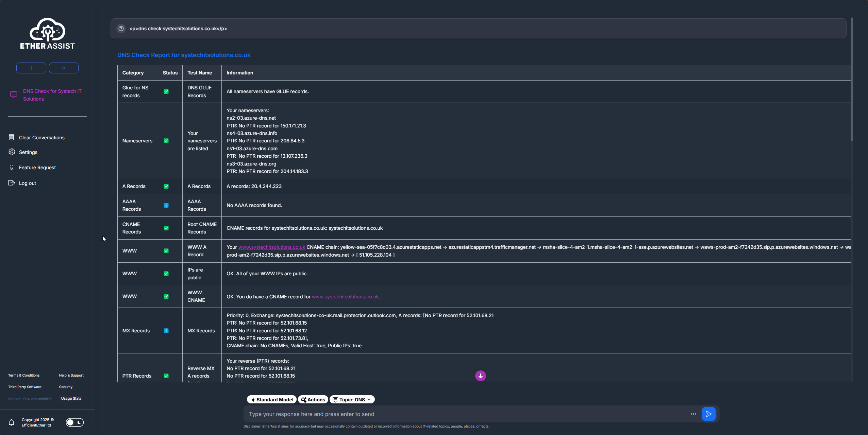Image resolution: width=868 pixels, height=435 pixels.
Task: Open the DNS Check for Systech IT Solutions conversation
Action: click(52, 95)
